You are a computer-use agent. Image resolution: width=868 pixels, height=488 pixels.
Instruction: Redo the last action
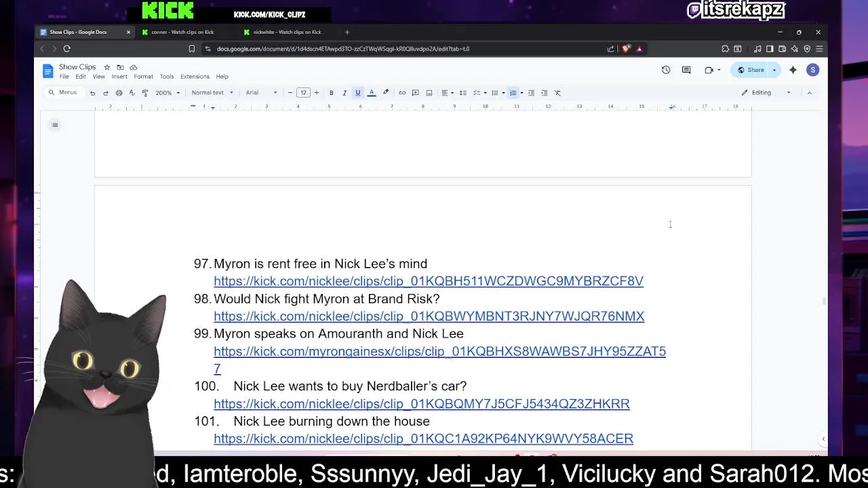click(x=106, y=93)
